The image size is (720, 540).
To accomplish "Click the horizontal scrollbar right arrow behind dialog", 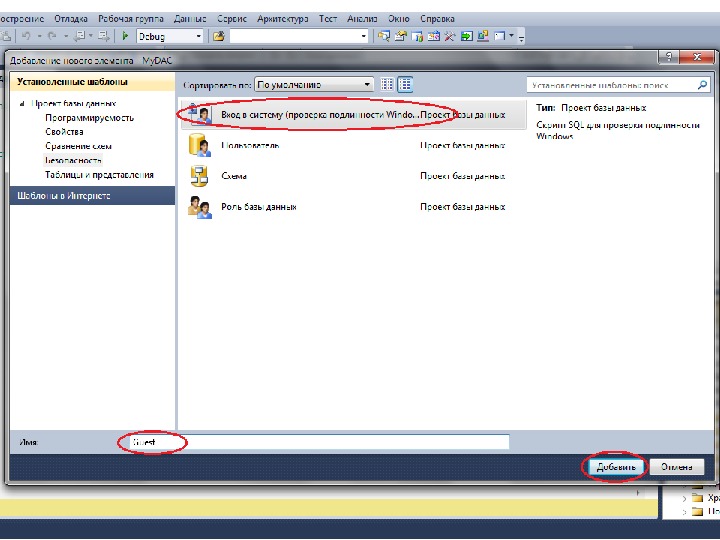I will point(638,493).
